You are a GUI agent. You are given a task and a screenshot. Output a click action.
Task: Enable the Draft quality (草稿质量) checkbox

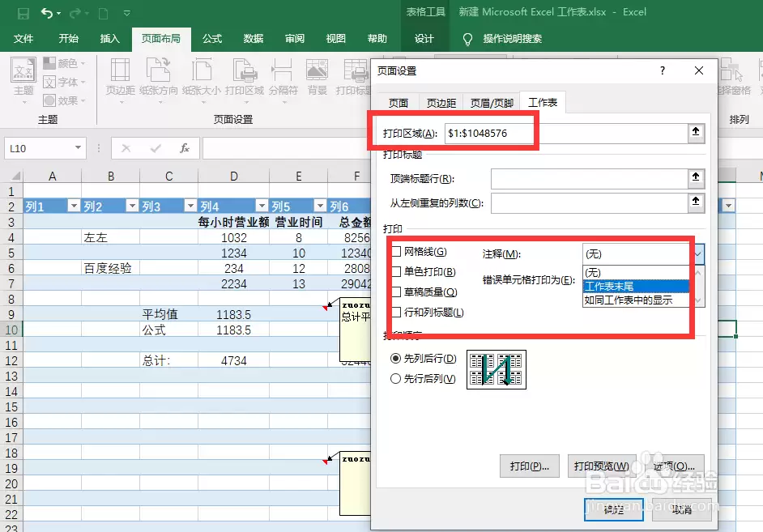(397, 292)
